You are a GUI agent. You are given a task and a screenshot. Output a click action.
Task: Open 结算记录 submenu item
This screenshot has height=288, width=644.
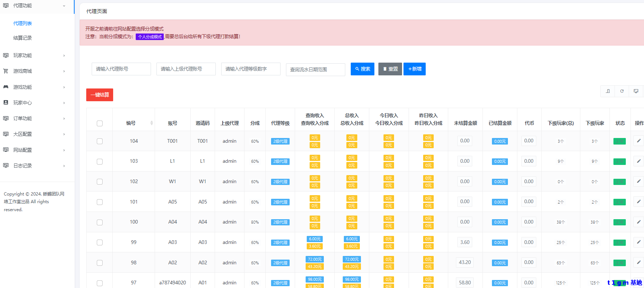[23, 38]
